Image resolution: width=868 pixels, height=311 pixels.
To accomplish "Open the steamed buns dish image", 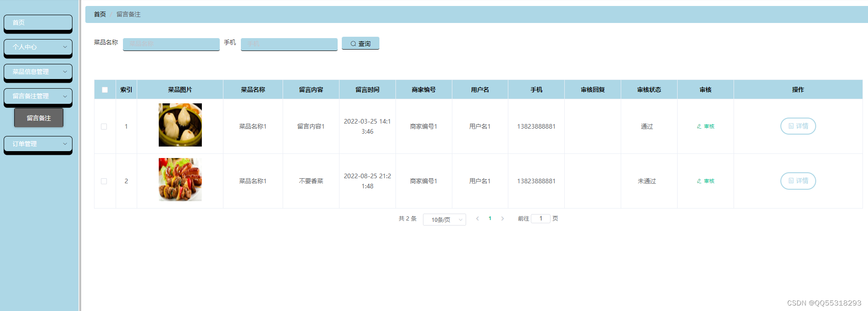I will pos(180,125).
